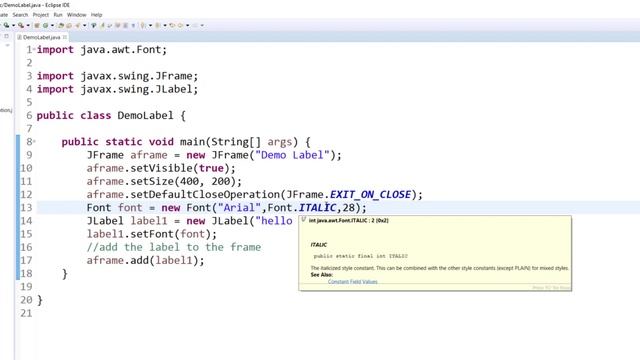Click setVisible on line 10

coord(162,168)
